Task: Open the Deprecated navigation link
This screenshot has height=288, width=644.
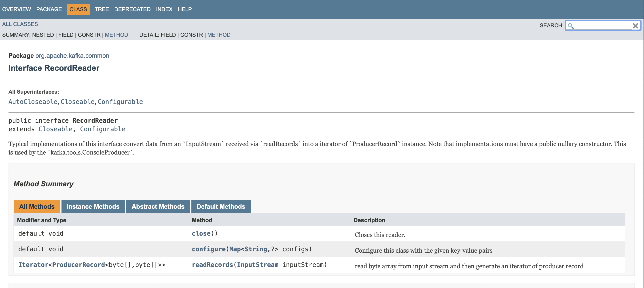Action: click(x=132, y=9)
